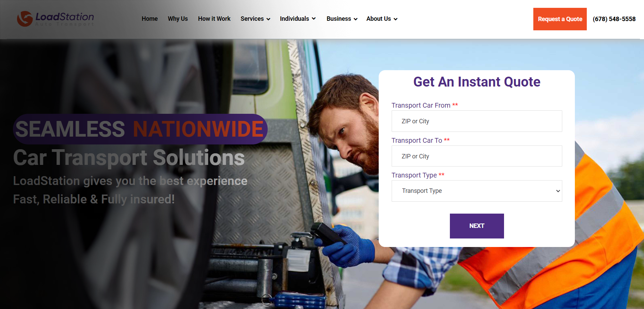This screenshot has width=644, height=309.
Task: Click the About Us menu label
Action: coord(378,19)
